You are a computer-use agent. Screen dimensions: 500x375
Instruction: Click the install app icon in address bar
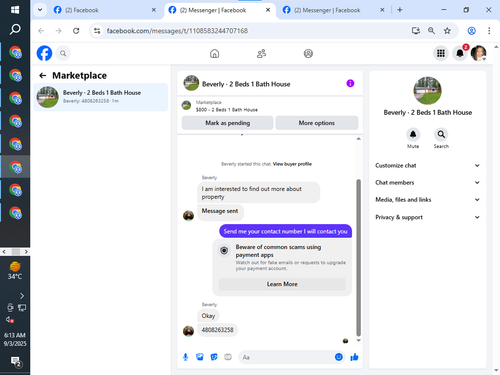point(416,31)
